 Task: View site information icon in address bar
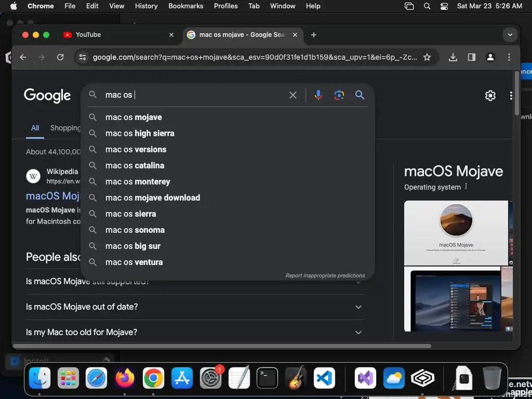(83, 57)
